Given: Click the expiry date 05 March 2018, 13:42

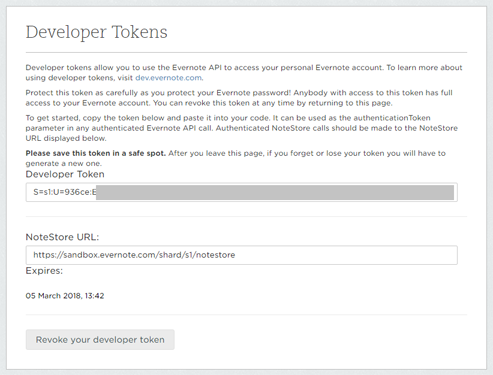Looking at the screenshot, I should coord(65,296).
